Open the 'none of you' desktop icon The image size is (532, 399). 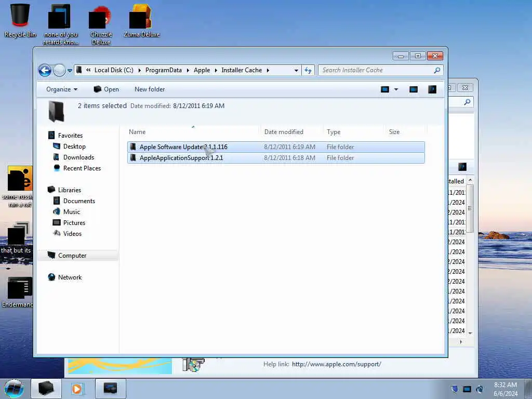click(61, 25)
